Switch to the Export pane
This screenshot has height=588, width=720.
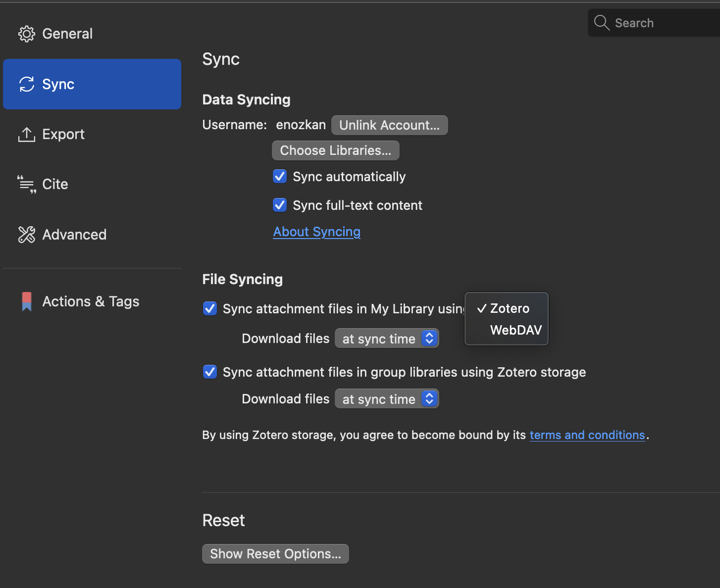pyautogui.click(x=92, y=134)
